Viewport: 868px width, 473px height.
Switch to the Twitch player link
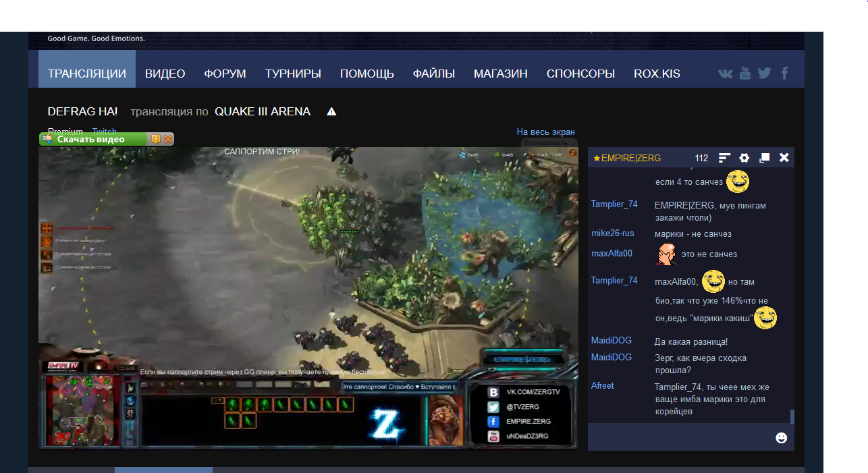105,132
